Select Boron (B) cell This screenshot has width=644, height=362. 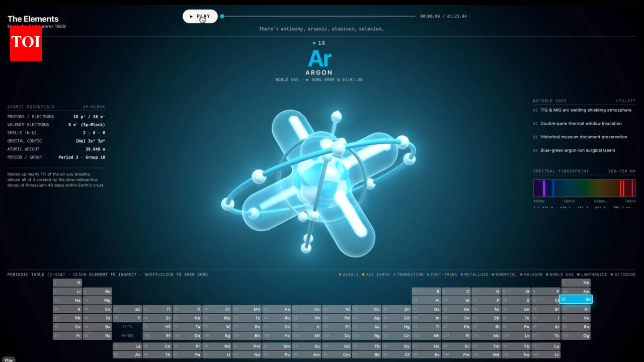[x=426, y=292]
